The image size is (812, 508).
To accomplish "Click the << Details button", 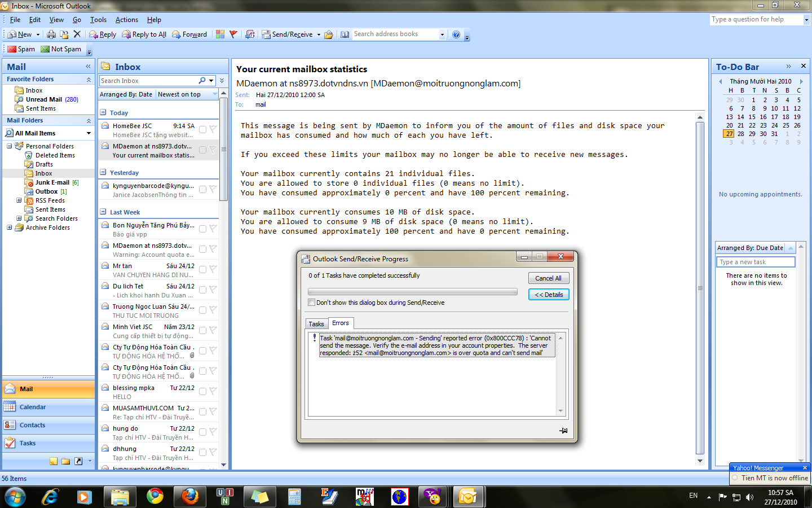I will point(549,295).
